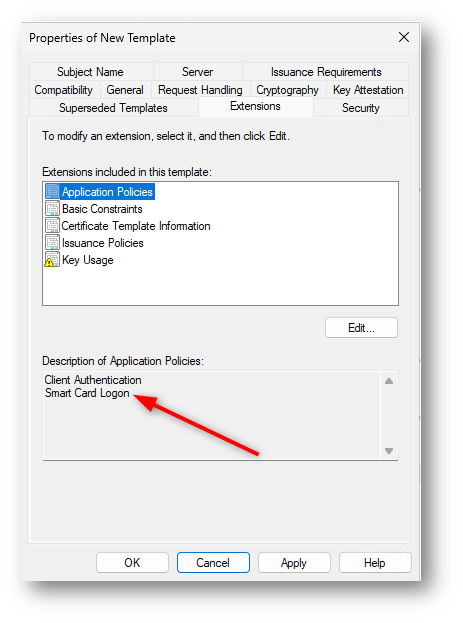Click the description box scroll down arrow
Viewport: 463px width, 623px height.
click(x=389, y=451)
